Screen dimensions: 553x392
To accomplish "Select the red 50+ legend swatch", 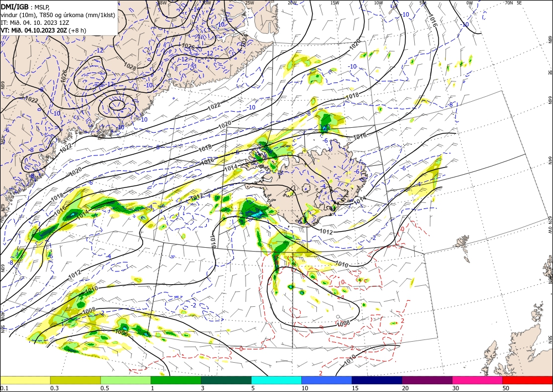I will 528,380.
